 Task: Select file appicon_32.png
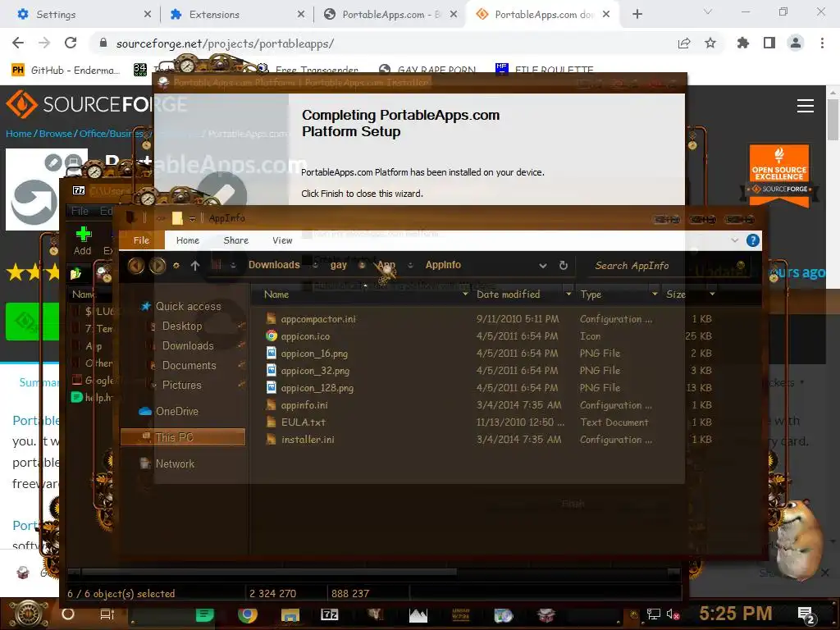tap(315, 371)
